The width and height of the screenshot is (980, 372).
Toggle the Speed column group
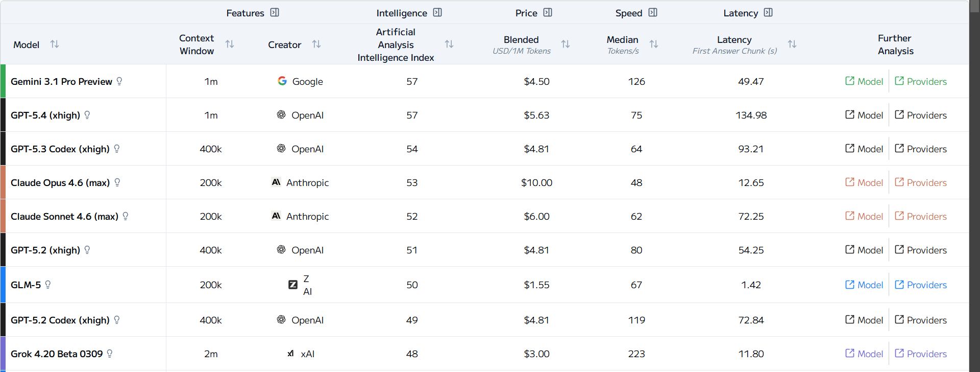point(653,13)
